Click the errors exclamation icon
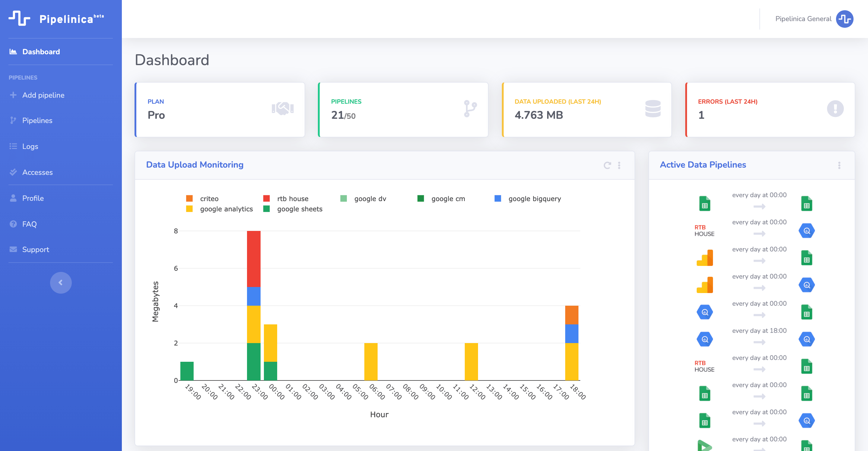 tap(835, 109)
